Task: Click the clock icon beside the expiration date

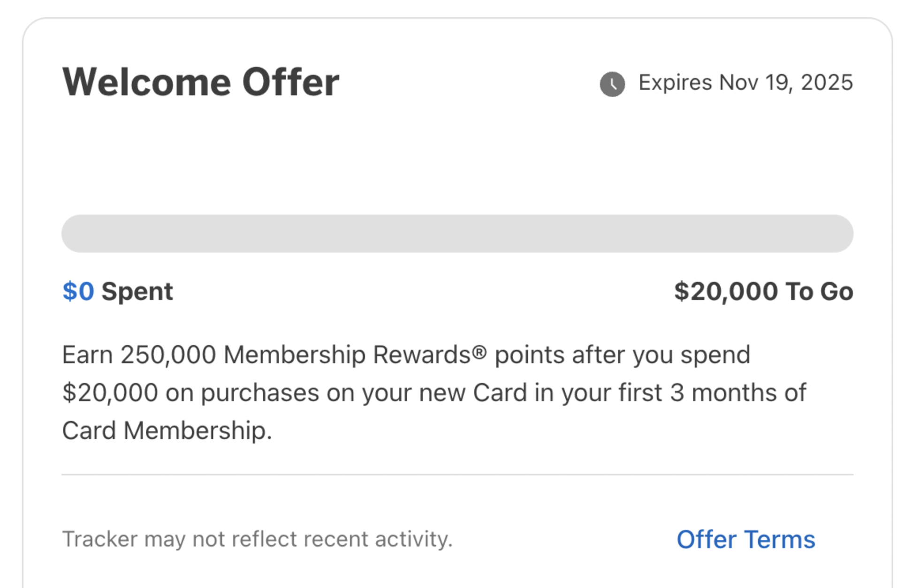Action: [x=612, y=84]
